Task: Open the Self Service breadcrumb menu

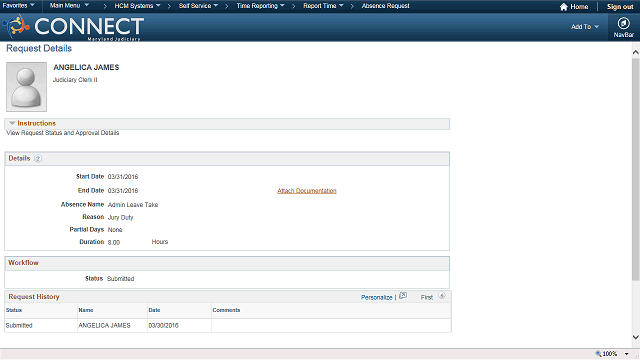Action: [x=198, y=6]
